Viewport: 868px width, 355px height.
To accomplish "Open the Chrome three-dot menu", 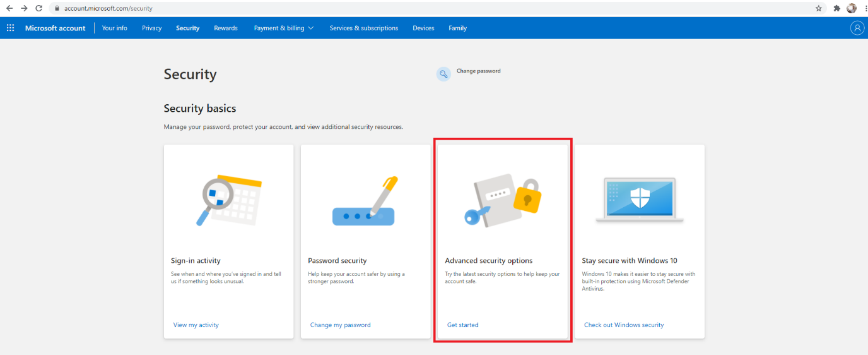I will [x=864, y=8].
